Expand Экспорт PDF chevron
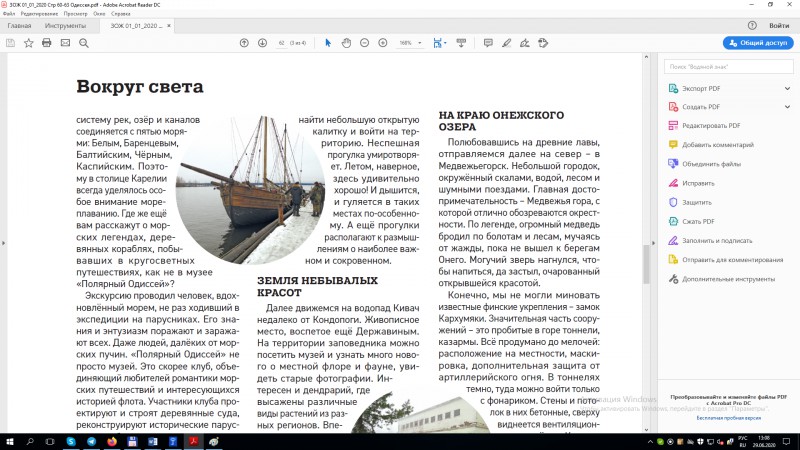This screenshot has height=450, width=800. click(787, 88)
